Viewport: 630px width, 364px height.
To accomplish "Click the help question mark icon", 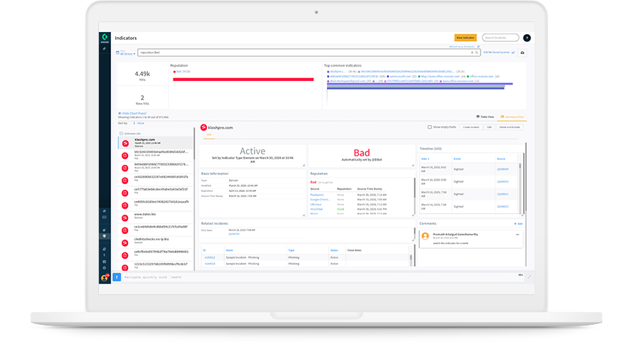I will click(527, 38).
